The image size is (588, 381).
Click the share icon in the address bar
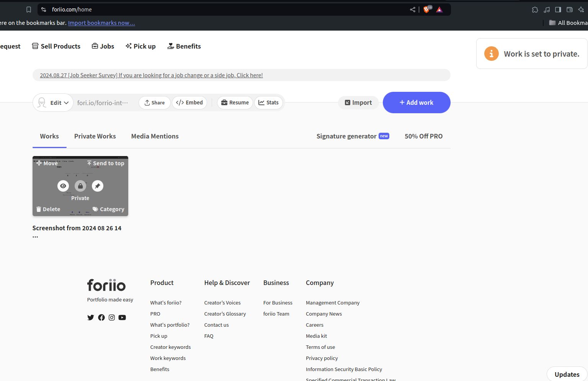point(413,10)
